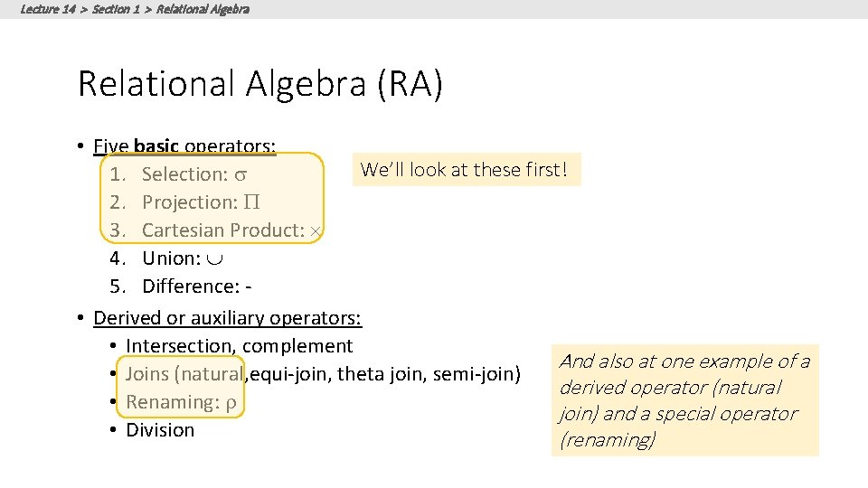Viewport: 868px width, 488px height.
Task: Select the Pi symbol after Projection
Action: tap(251, 202)
